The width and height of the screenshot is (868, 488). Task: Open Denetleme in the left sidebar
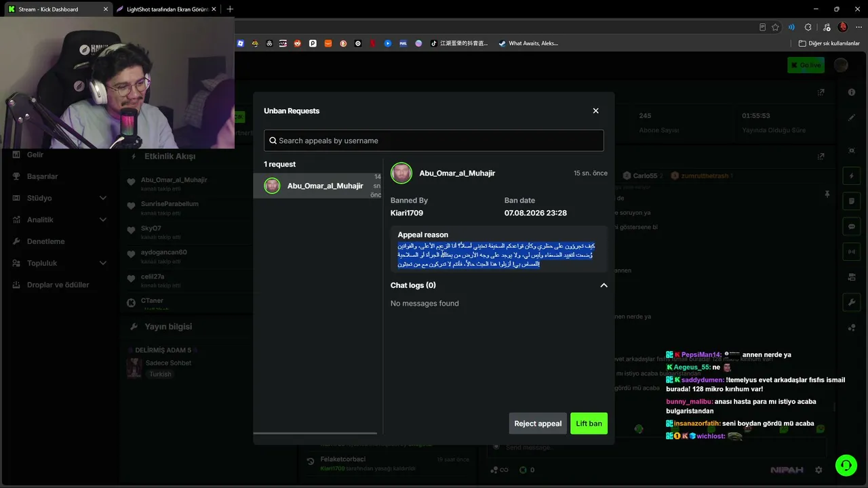[45, 241]
